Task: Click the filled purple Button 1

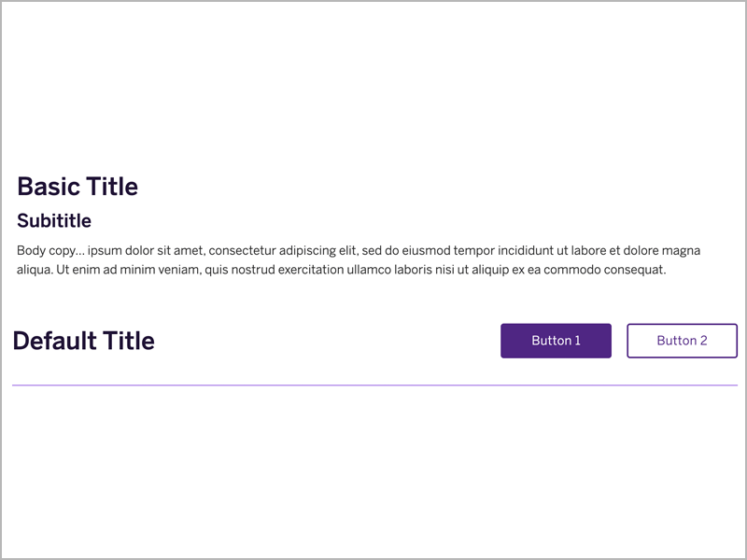Action: pos(556,341)
